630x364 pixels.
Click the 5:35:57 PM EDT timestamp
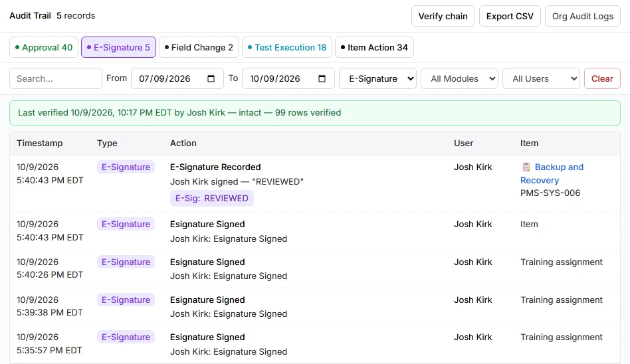(x=49, y=350)
